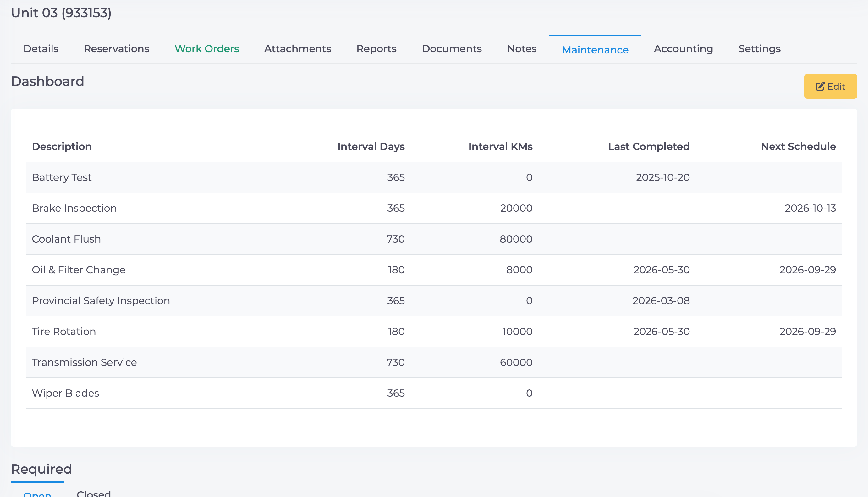Click Tire Rotation interval 10000 KMs
This screenshot has height=497, width=868.
click(x=517, y=332)
